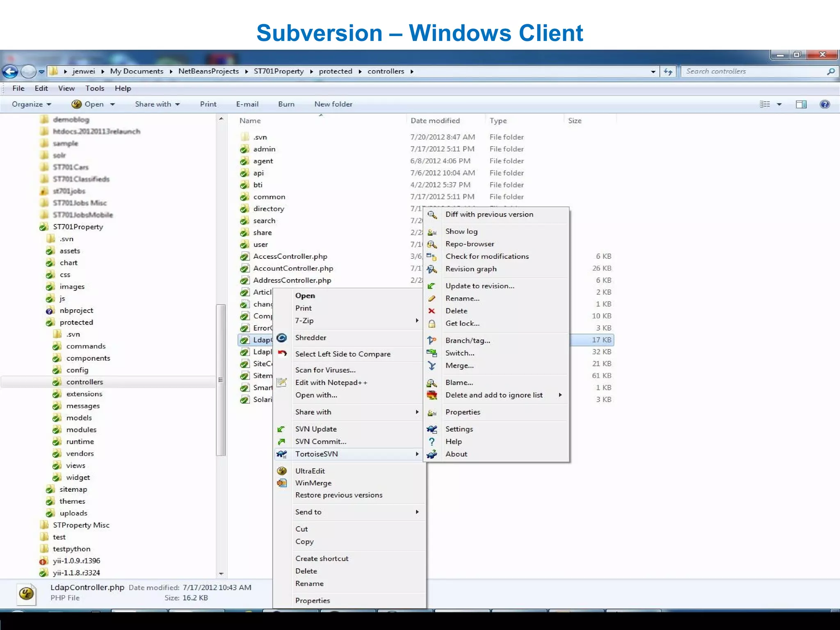Click the Edit with Notepad++ icon
Screen dimensions: 840x630
282,383
